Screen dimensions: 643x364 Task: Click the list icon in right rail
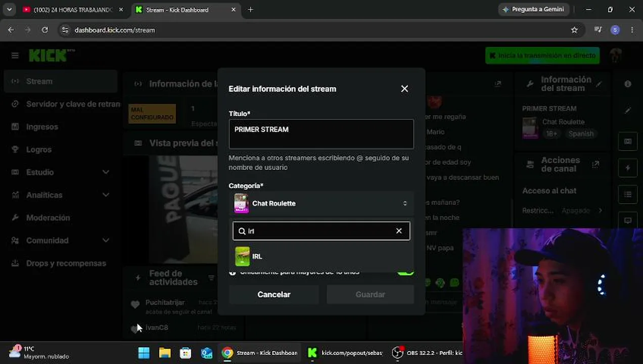pos(628,194)
